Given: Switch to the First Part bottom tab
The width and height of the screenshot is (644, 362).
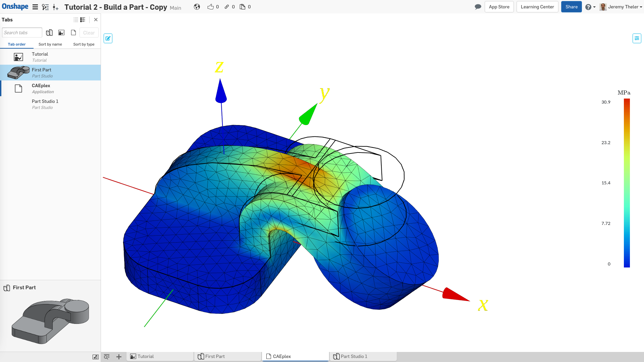Looking at the screenshot, I should pyautogui.click(x=215, y=356).
